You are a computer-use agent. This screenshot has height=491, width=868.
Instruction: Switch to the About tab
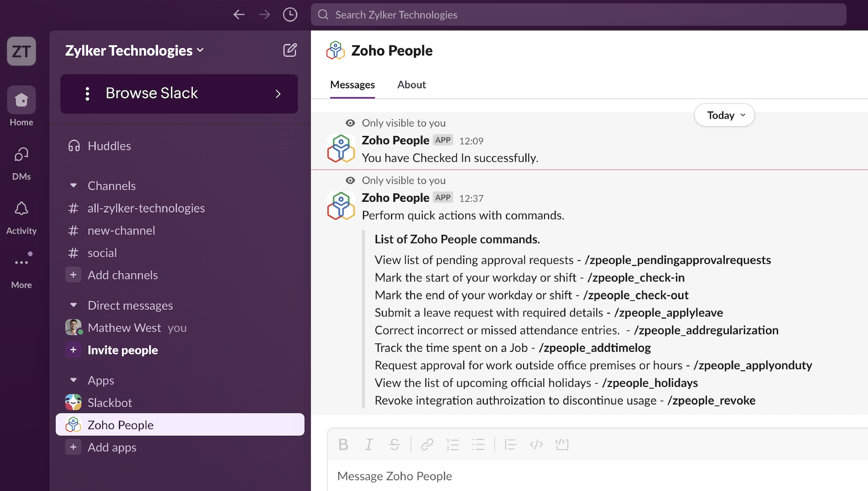411,85
